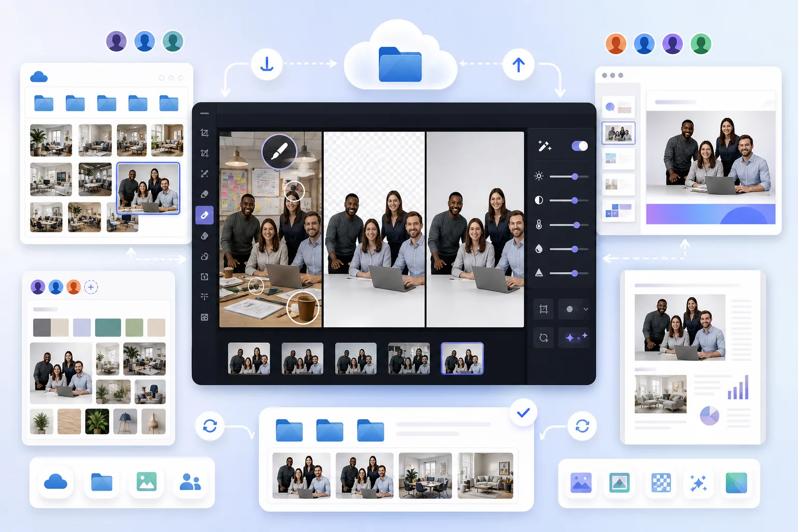Click the grid icon at bottom of editor toolbar
This screenshot has width=798, height=532.
click(204, 317)
